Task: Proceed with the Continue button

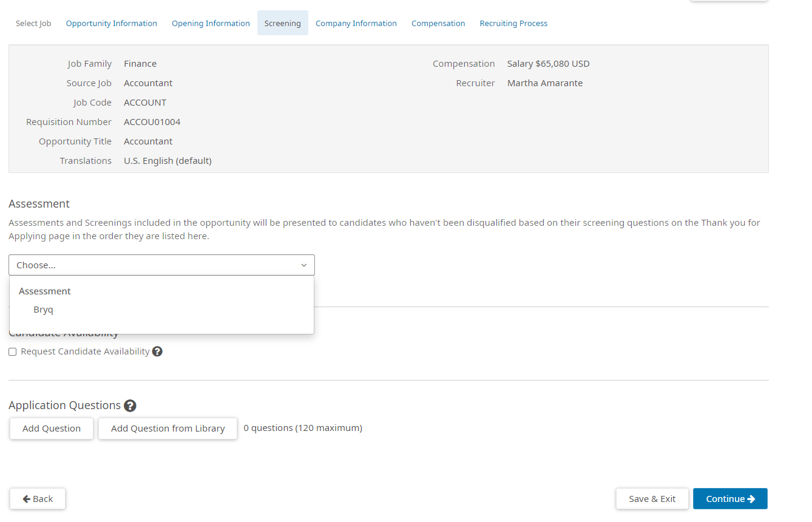Action: pyautogui.click(x=730, y=499)
